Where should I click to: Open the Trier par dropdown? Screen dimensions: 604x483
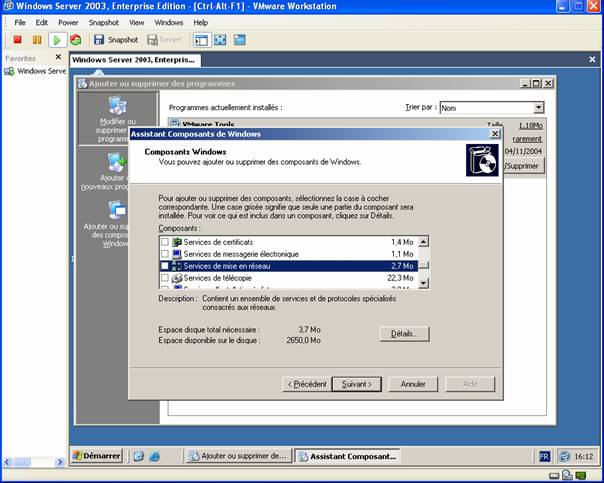[x=539, y=107]
